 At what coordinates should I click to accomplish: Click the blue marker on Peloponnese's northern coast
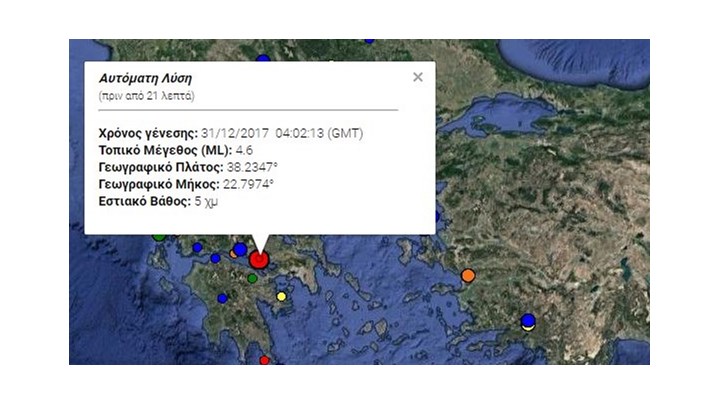(x=215, y=259)
